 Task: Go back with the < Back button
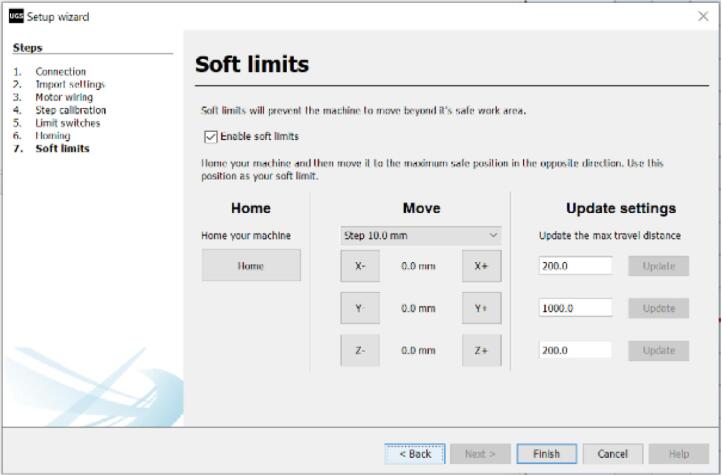point(415,454)
